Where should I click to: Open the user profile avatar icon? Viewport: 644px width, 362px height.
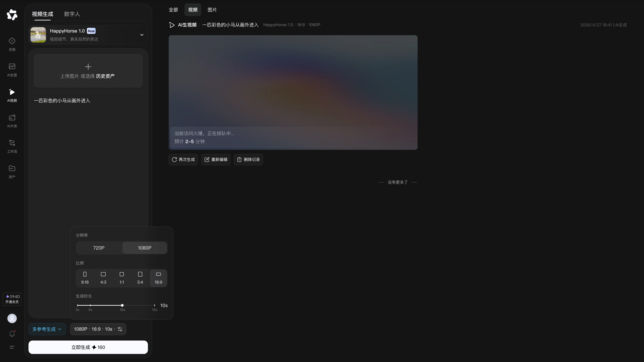click(x=12, y=319)
